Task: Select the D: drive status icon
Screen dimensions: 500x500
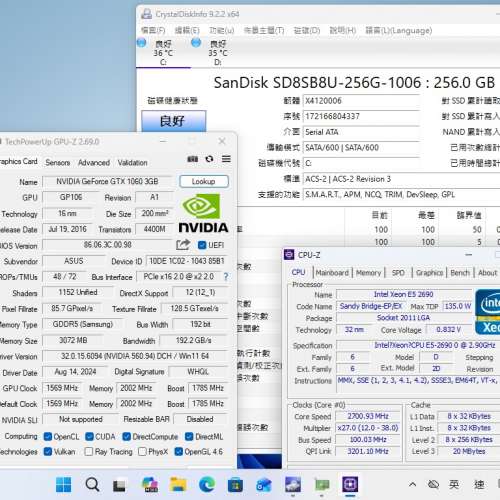Action: pos(196,43)
